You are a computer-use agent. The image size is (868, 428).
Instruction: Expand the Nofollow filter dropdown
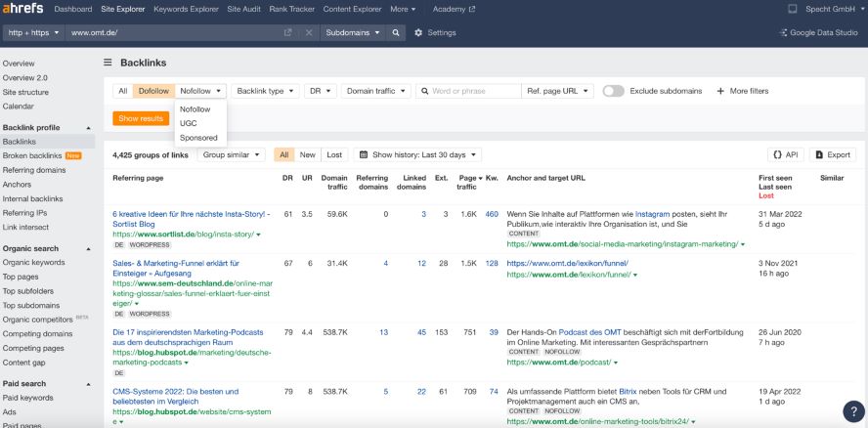pos(201,91)
